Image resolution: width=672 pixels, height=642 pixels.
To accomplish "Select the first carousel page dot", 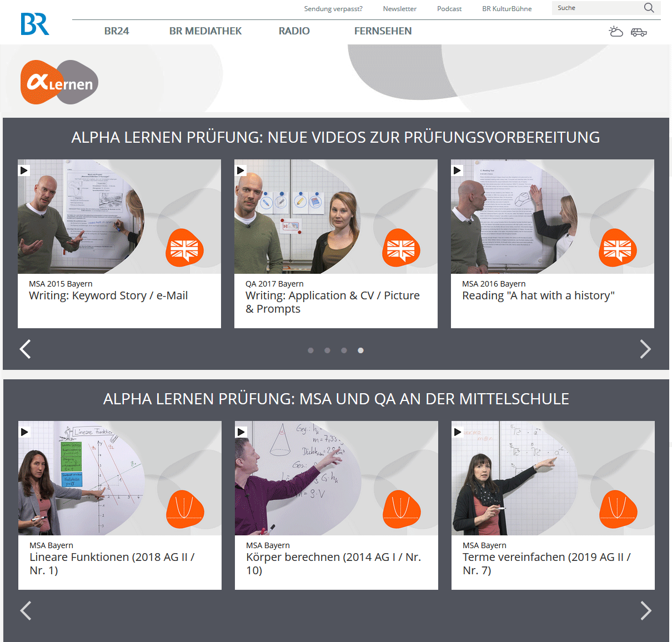I will click(310, 350).
